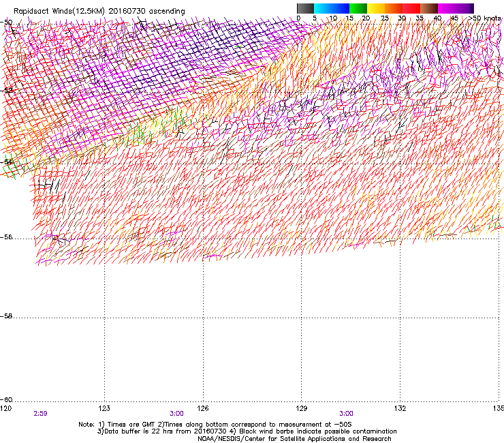
Task: Click the title 'Rapidscat Winds(12.5KM) 20160730 ascending'
Action: (99, 12)
